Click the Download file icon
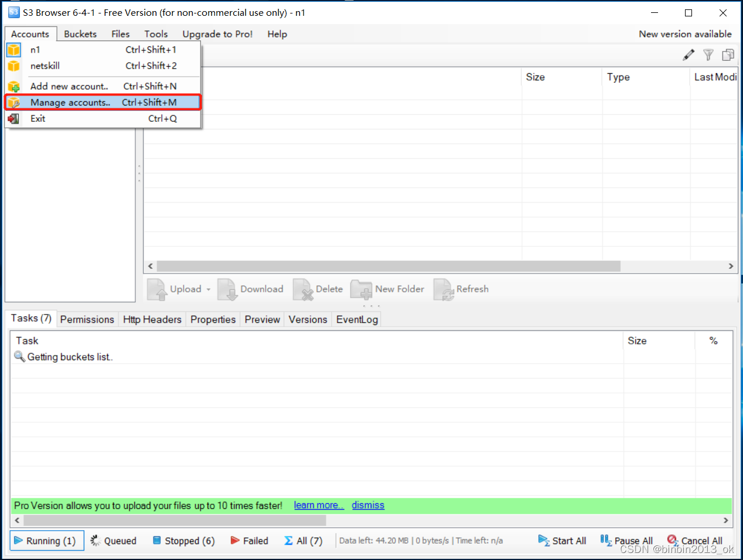Viewport: 743px width, 560px height. tap(227, 289)
